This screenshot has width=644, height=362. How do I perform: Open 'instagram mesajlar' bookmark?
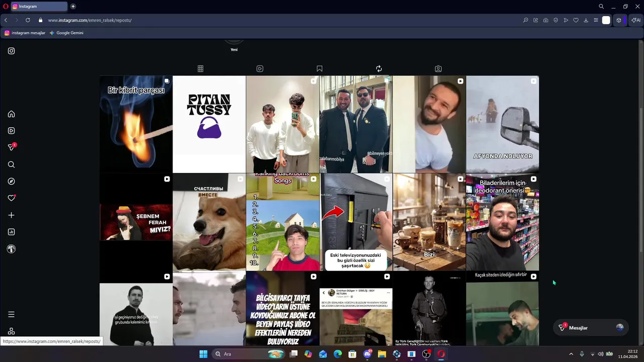click(25, 33)
